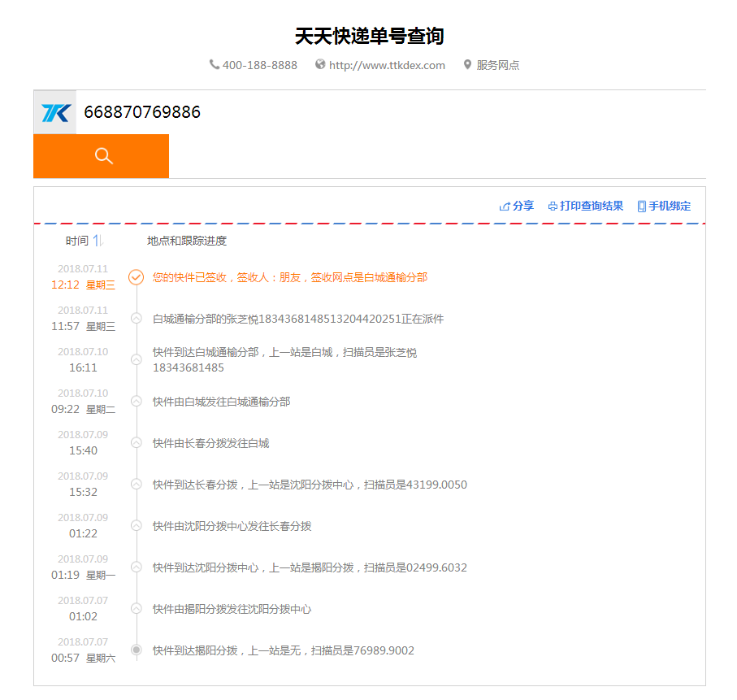The width and height of the screenshot is (737, 700).
Task: Click the location pin icon beside 服务网点
Action: [x=467, y=64]
